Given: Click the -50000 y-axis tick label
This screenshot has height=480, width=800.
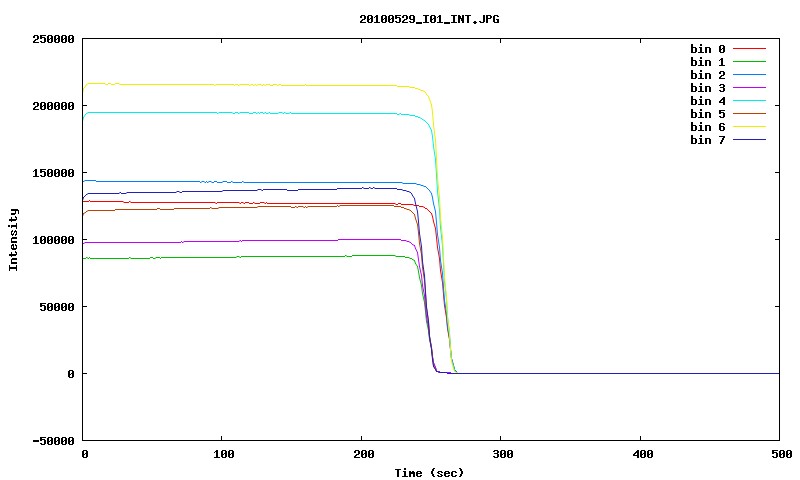Looking at the screenshot, I should 53,441.
